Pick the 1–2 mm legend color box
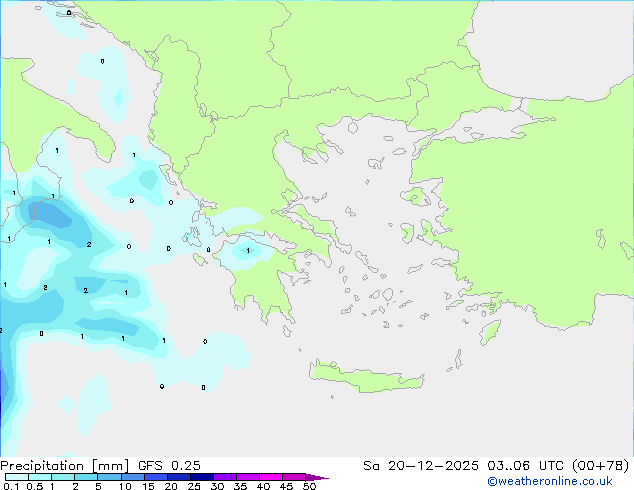 (63, 477)
